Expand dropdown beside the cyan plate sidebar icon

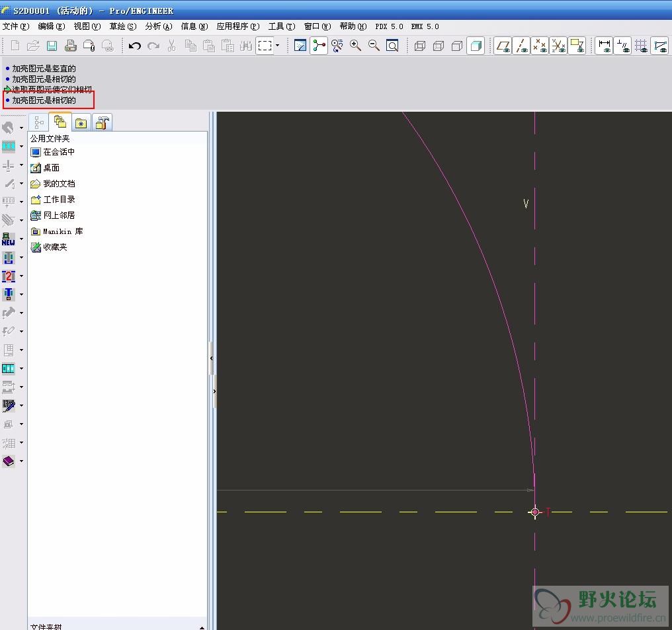click(21, 147)
